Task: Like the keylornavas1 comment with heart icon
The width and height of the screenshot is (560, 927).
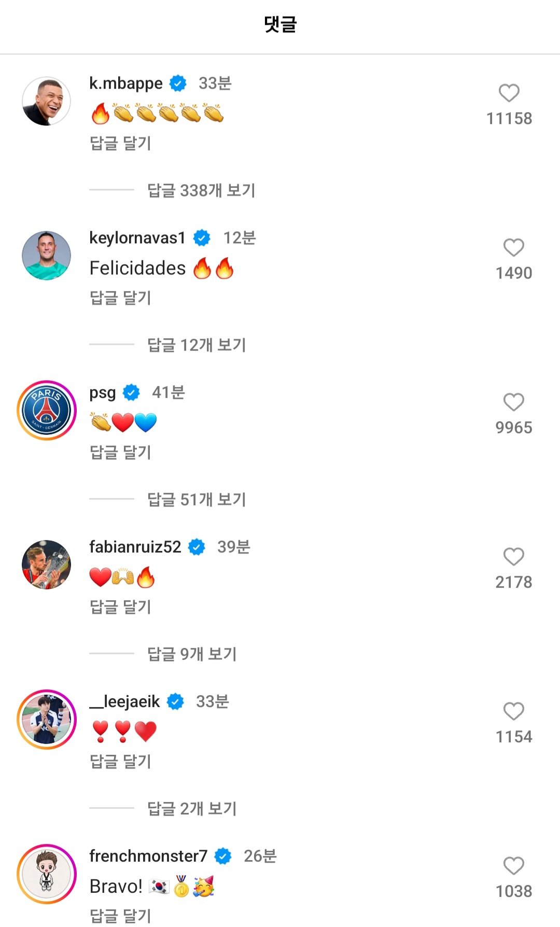Action: (513, 248)
